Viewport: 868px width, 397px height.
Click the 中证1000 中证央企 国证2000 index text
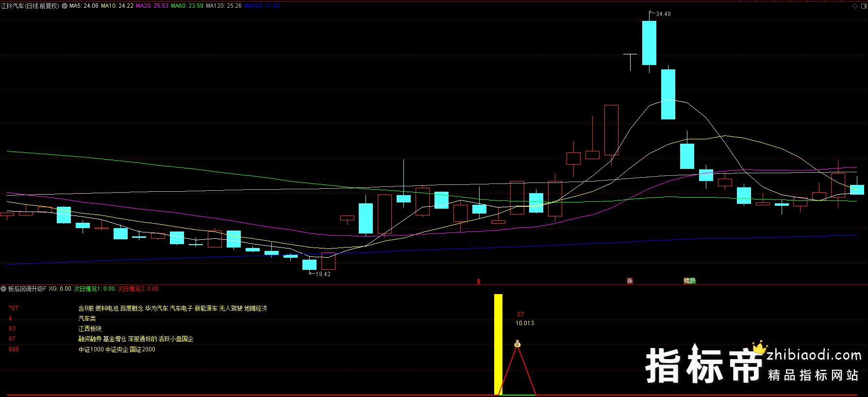pos(117,349)
